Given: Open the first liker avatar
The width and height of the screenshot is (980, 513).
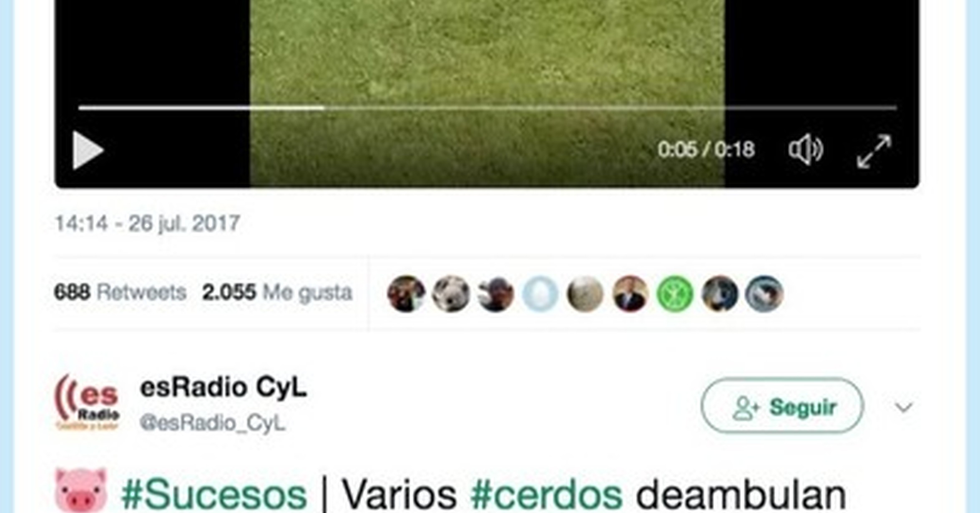Looking at the screenshot, I should point(406,294).
